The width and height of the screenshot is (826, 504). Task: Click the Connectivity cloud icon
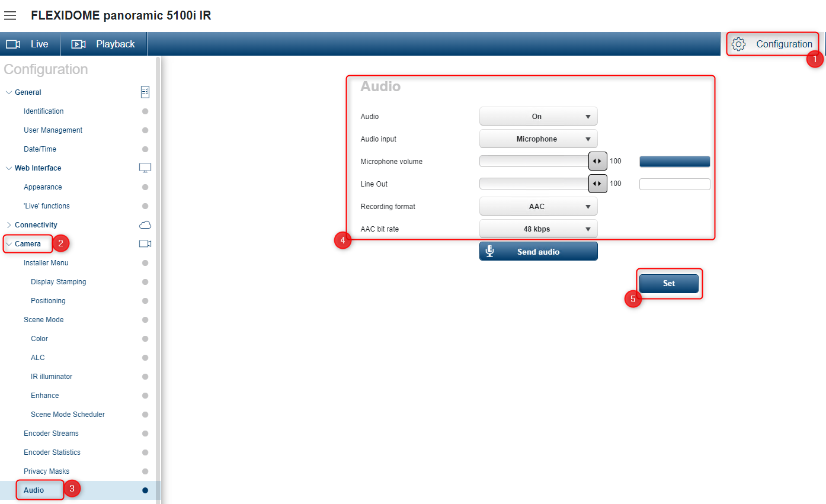tap(145, 224)
